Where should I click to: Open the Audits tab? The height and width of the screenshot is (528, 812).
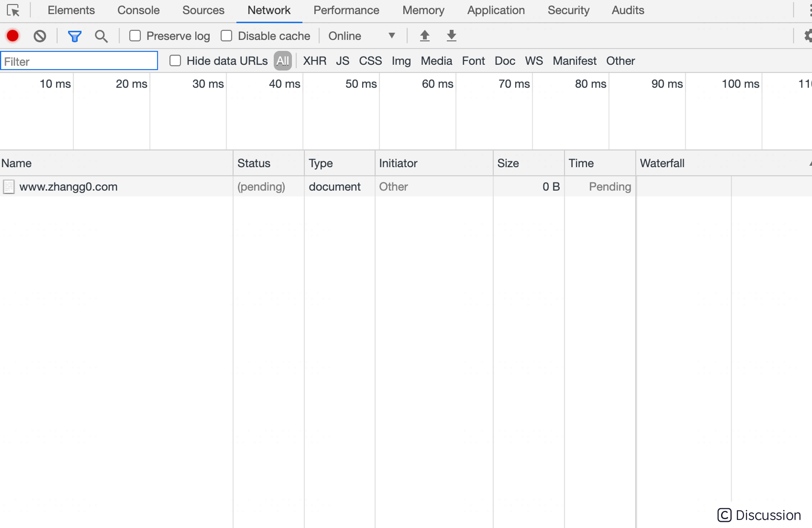[628, 10]
